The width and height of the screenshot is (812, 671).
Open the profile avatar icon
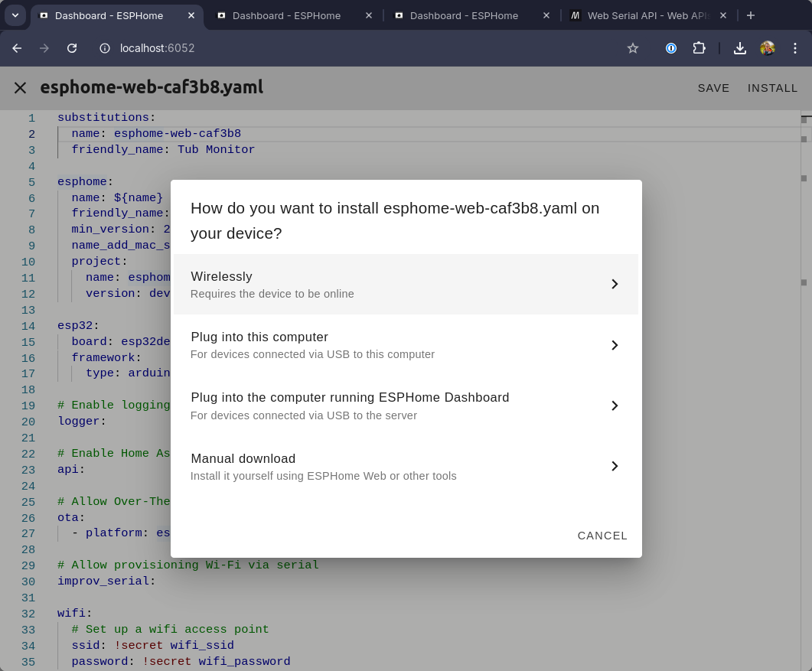pyautogui.click(x=768, y=48)
